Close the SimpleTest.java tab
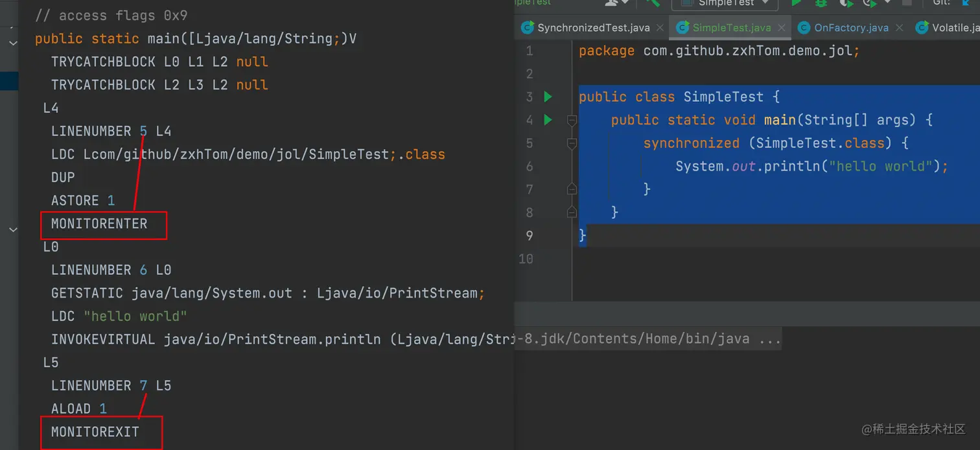This screenshot has width=980, height=450. coord(782,28)
